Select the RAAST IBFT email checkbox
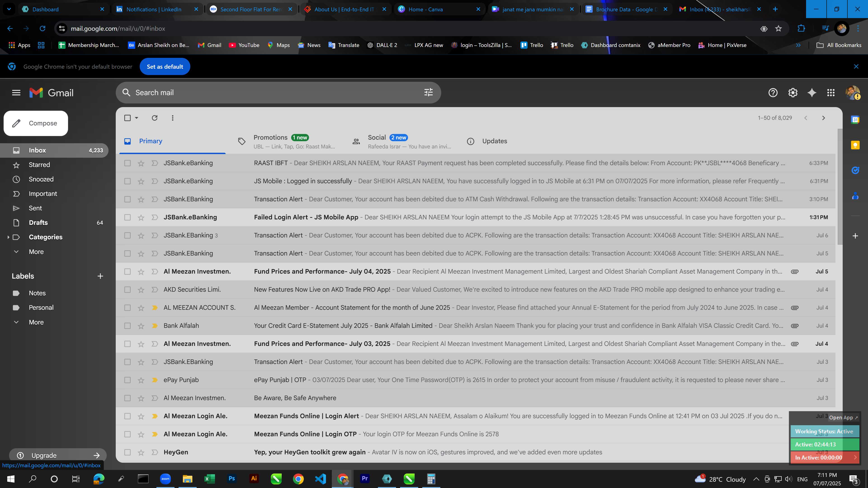Screen dimensions: 868x488 click(x=127, y=163)
